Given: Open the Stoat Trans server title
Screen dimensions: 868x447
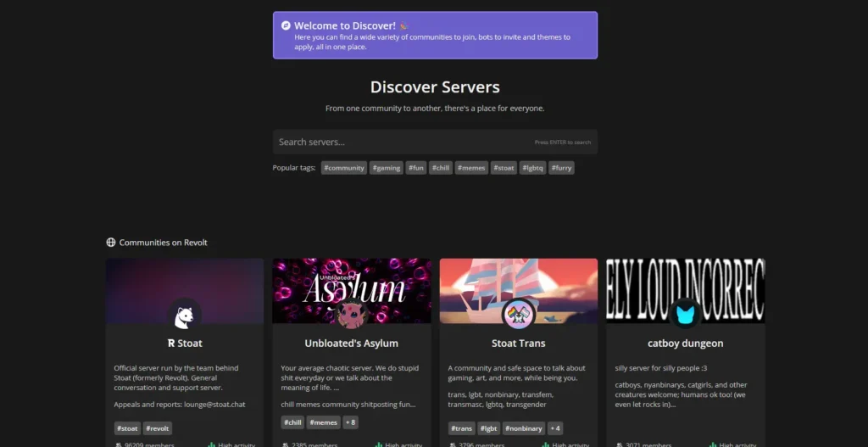Looking at the screenshot, I should tap(519, 344).
